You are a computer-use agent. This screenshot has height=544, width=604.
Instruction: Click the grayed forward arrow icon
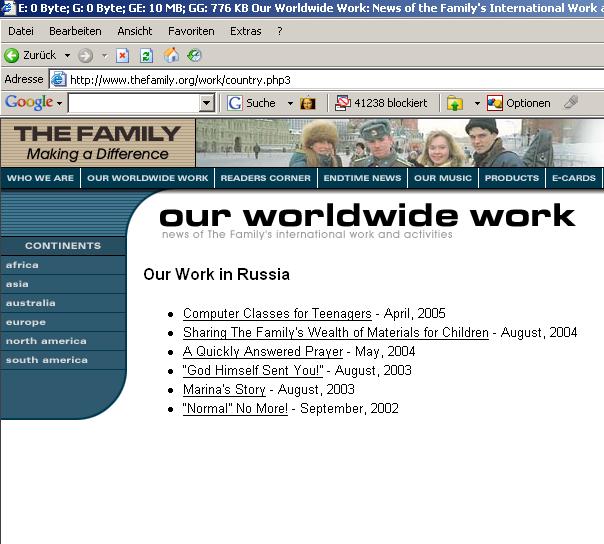(x=85, y=55)
